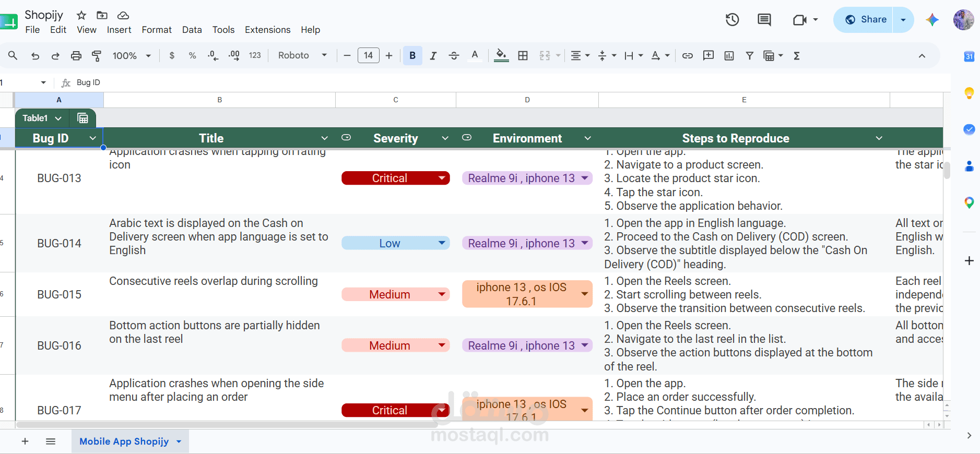
Task: Increase the font size
Action: [x=389, y=56]
